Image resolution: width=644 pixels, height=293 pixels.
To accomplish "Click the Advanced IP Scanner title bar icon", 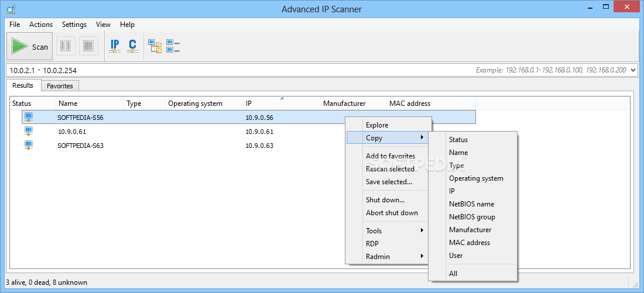I will click(12, 8).
